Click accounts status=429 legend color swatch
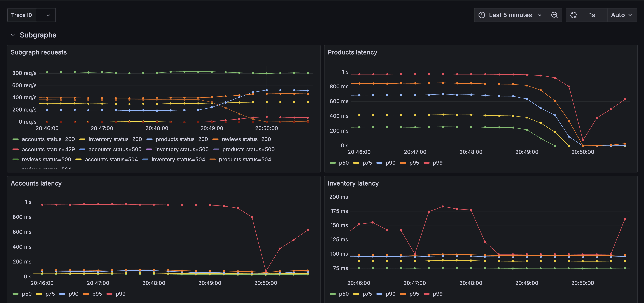 pyautogui.click(x=16, y=149)
